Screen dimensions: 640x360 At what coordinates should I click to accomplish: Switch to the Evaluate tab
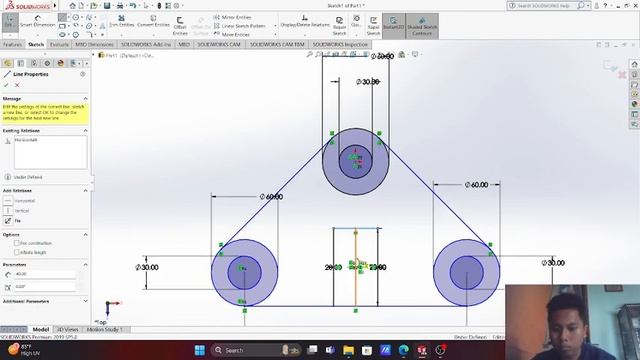59,44
